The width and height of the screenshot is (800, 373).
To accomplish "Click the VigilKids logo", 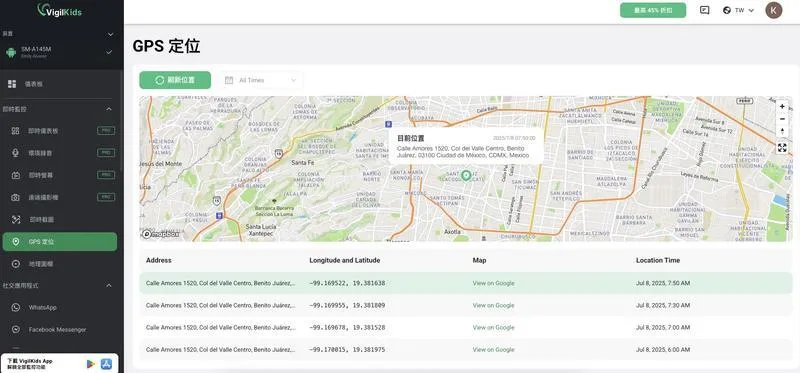I will click(x=59, y=10).
